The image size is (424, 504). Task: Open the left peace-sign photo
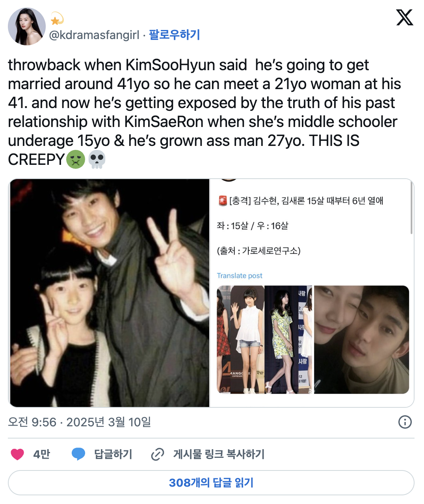click(110, 293)
